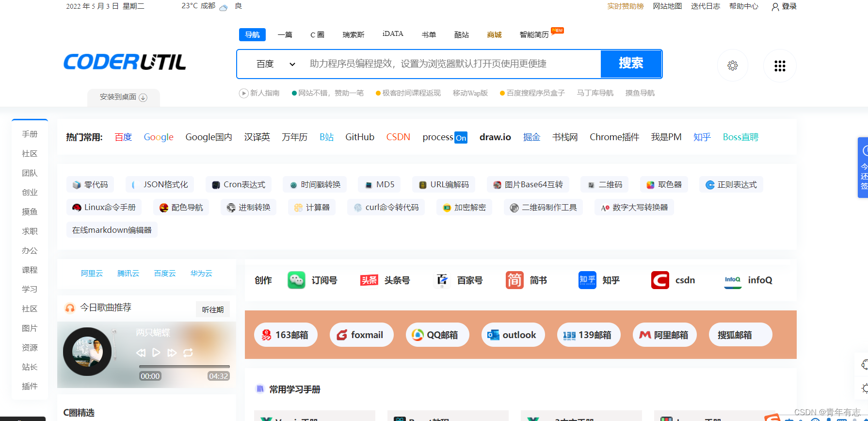Open the 取色器 color picker tool
Image resolution: width=868 pixels, height=421 pixels.
[664, 185]
